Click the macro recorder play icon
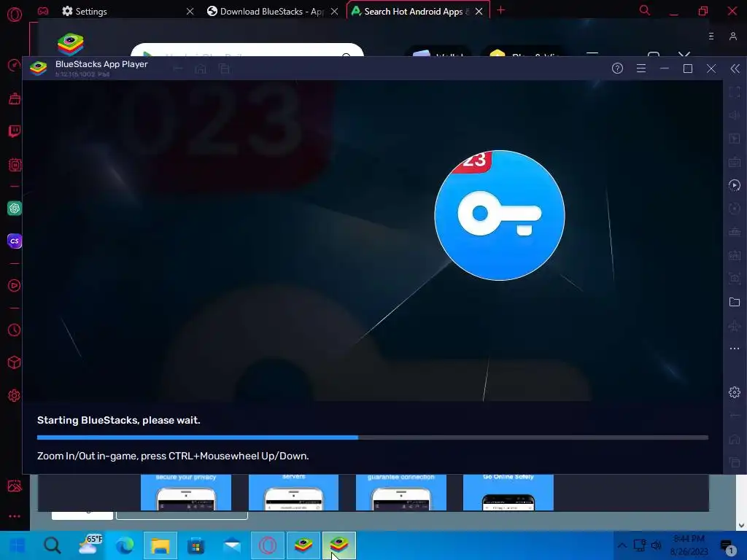Viewport: 747px width, 560px height. [x=735, y=185]
